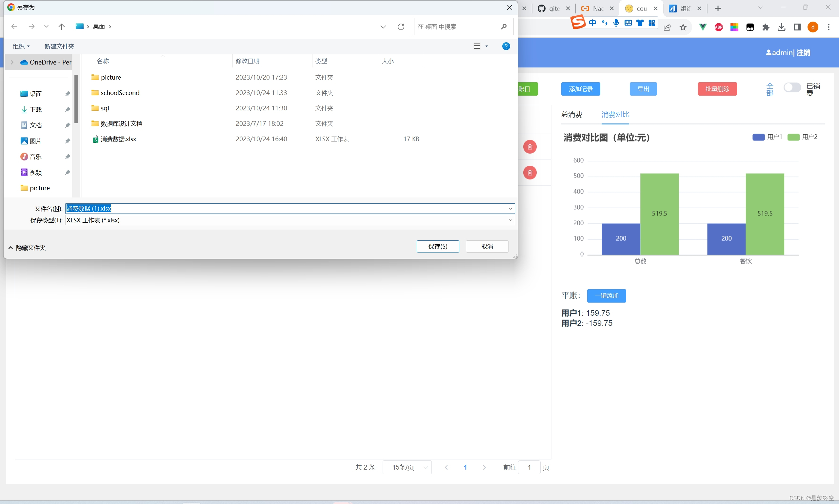Screen dimensions: 839x504
Task: Click the 导出 export icon button
Action: [x=644, y=89]
